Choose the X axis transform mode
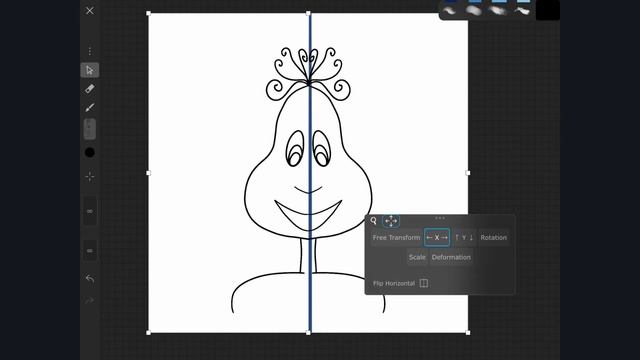This screenshot has width=640, height=360. point(437,238)
